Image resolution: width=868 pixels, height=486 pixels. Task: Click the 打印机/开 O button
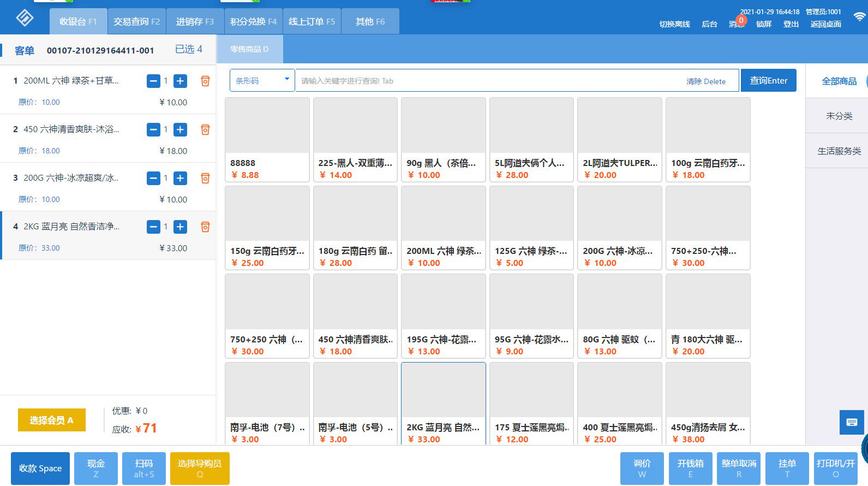click(x=836, y=469)
